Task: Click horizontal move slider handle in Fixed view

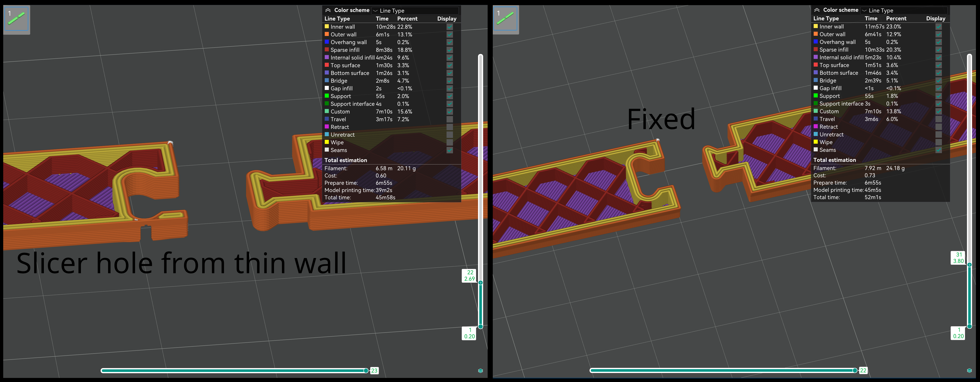Action: 855,371
